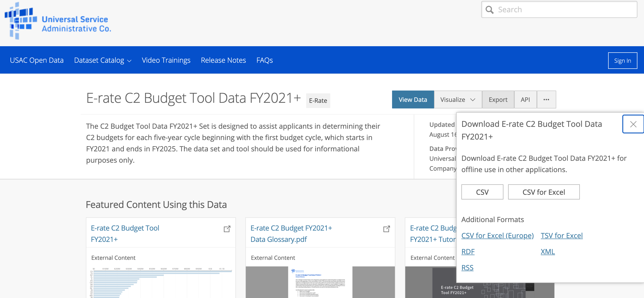Download the RDF format

click(x=468, y=252)
